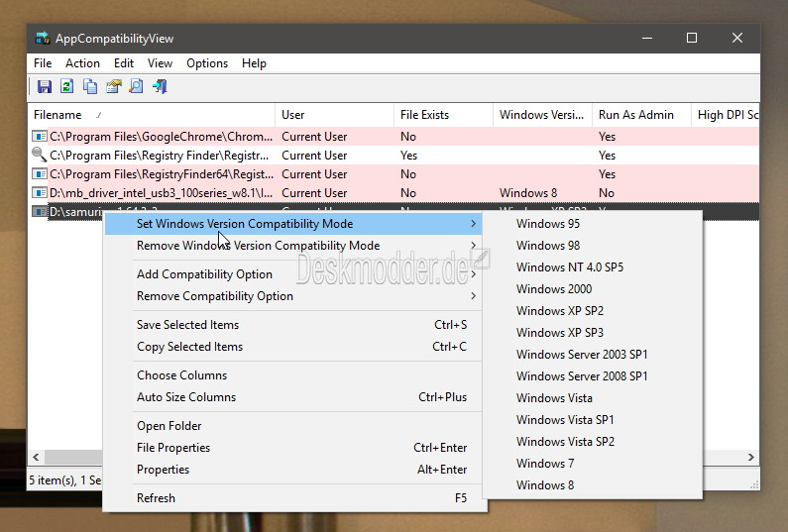Pick Windows Vista compatibility mode
Image resolution: width=788 pixels, height=532 pixels.
592,398
